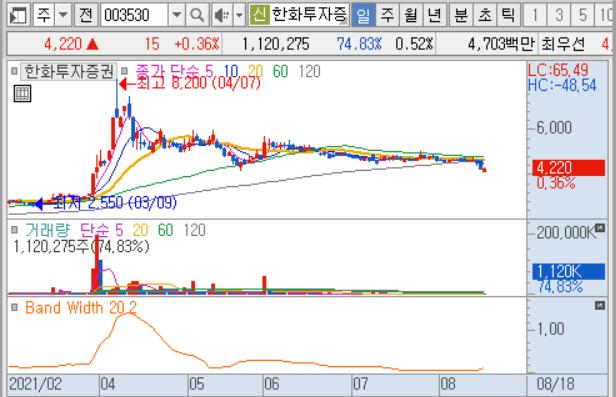Click the blue 1,120K volume axis tag
This screenshot has height=397, width=616.
(568, 271)
